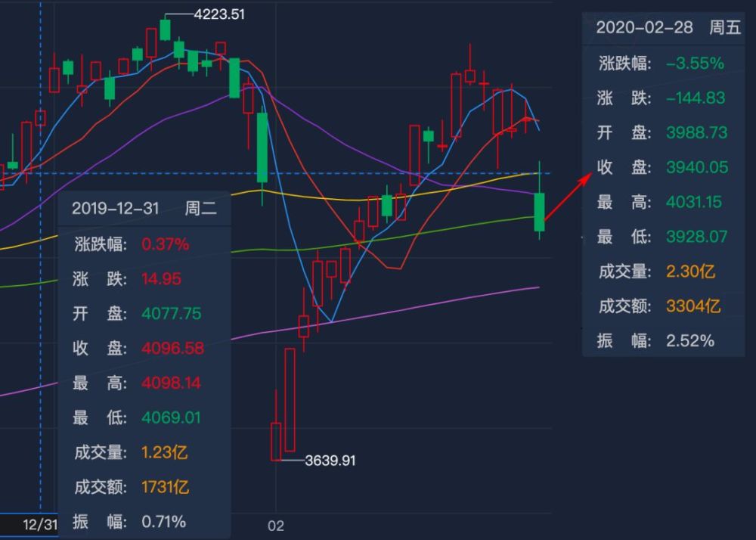Click the 4223.51 peak price label
This screenshot has height=540, width=756.
219,14
